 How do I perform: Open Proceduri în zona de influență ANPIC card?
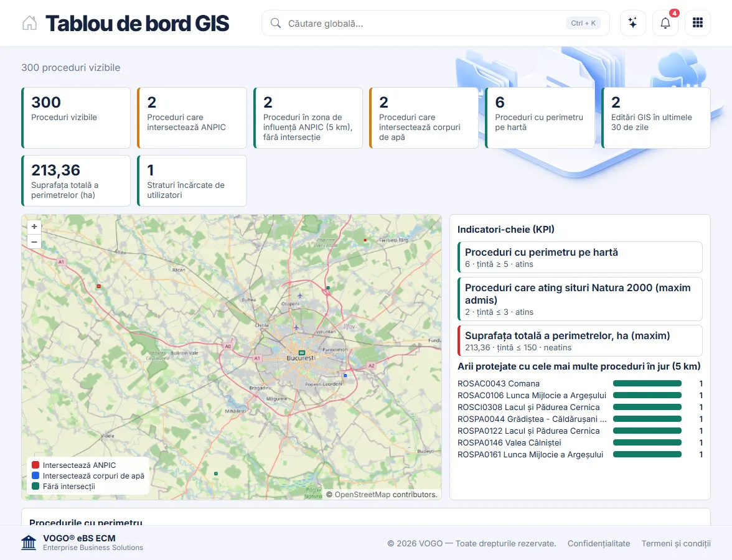coord(307,118)
